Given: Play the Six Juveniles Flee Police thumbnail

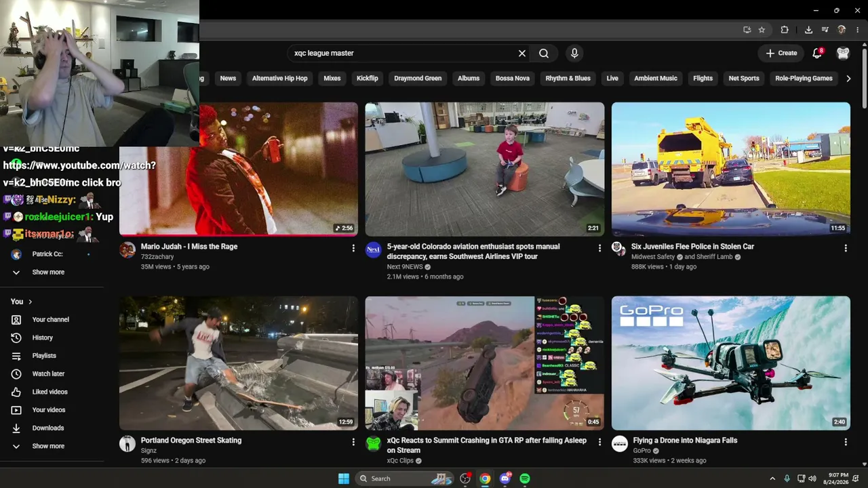Looking at the screenshot, I should [731, 169].
